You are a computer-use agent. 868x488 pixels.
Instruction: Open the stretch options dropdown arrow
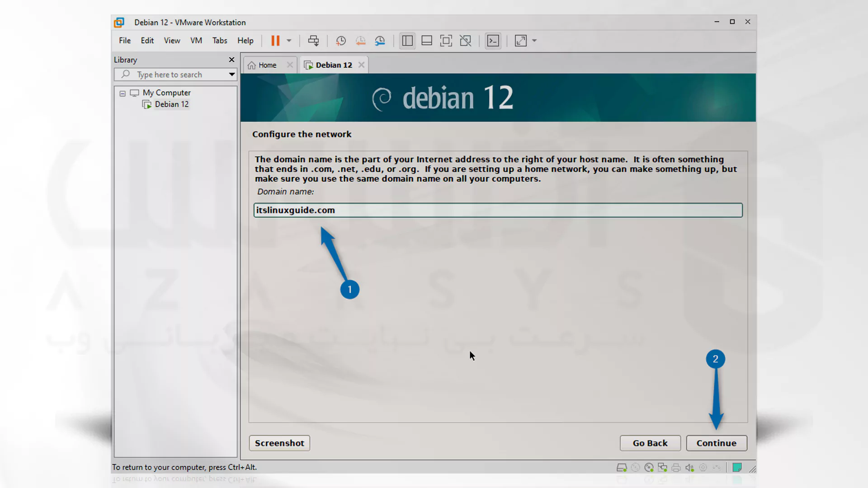click(534, 41)
